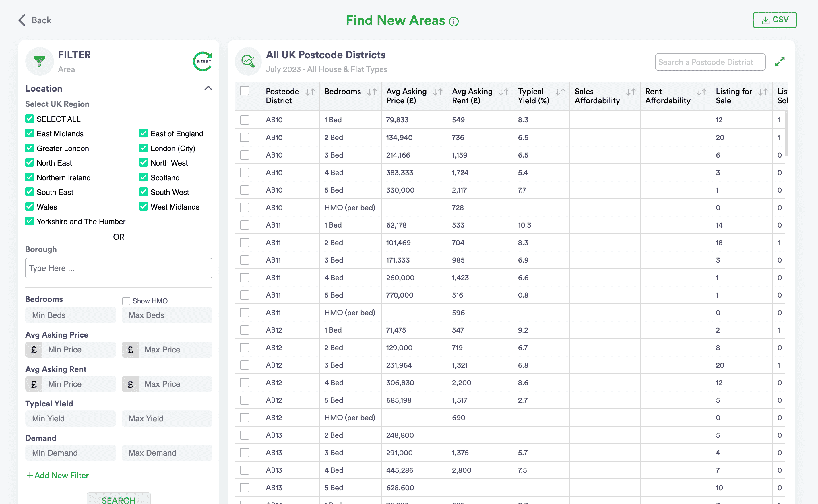This screenshot has width=818, height=504.
Task: Collapse the Location section chevron
Action: point(208,88)
